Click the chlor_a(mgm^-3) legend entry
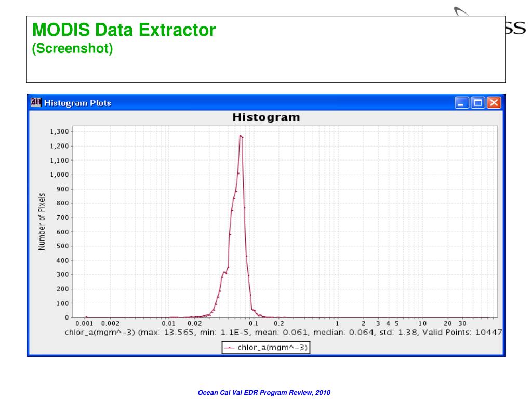 click(266, 348)
